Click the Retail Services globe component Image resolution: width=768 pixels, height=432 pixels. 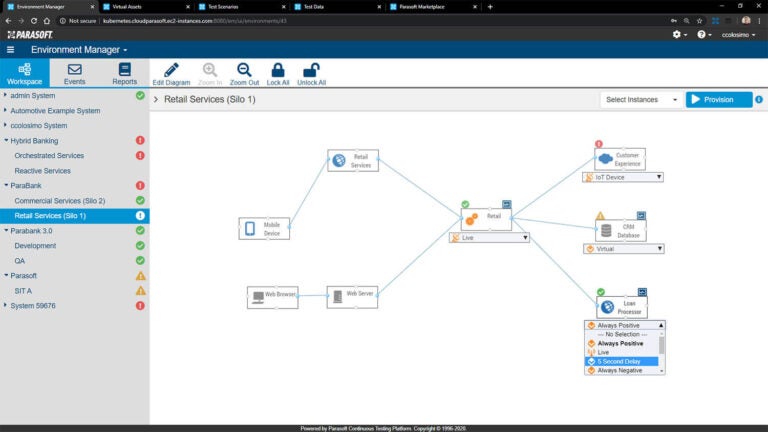pyautogui.click(x=353, y=161)
